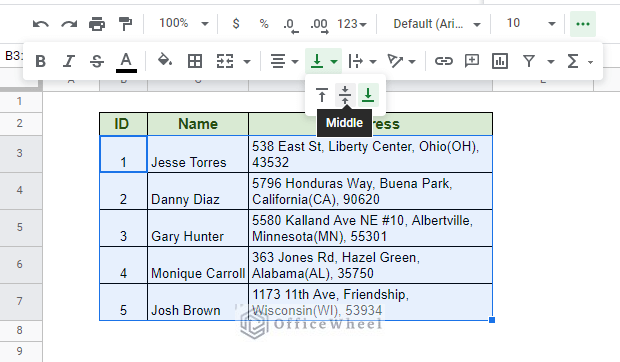Open the green Vertical align dropdown
This screenshot has height=362, width=620.
tap(323, 61)
